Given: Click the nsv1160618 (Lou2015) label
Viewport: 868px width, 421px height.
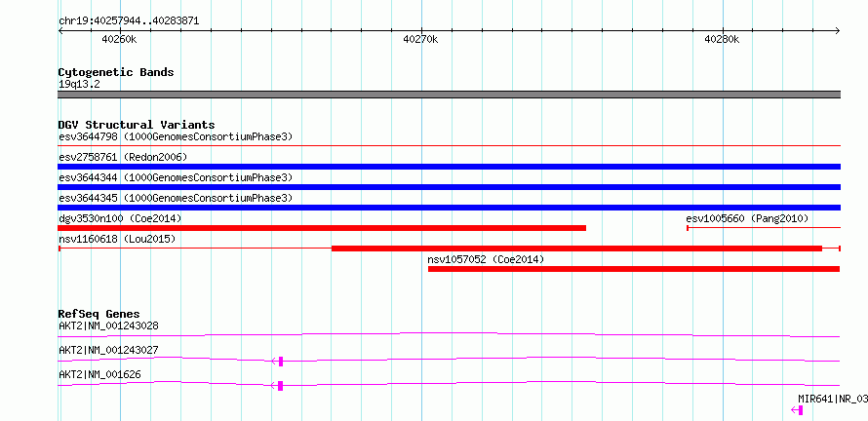Looking at the screenshot, I should [117, 239].
